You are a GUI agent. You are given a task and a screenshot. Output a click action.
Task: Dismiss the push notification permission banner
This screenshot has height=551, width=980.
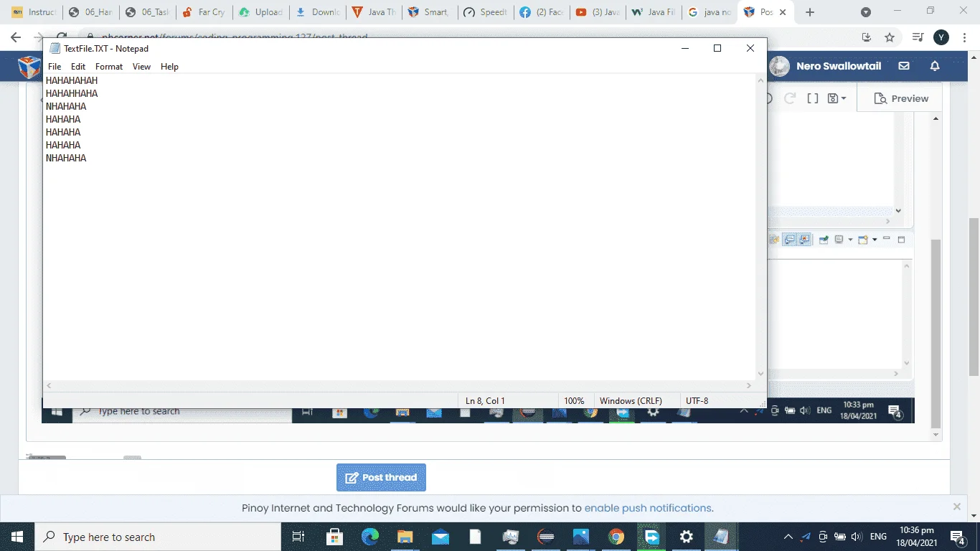point(956,507)
